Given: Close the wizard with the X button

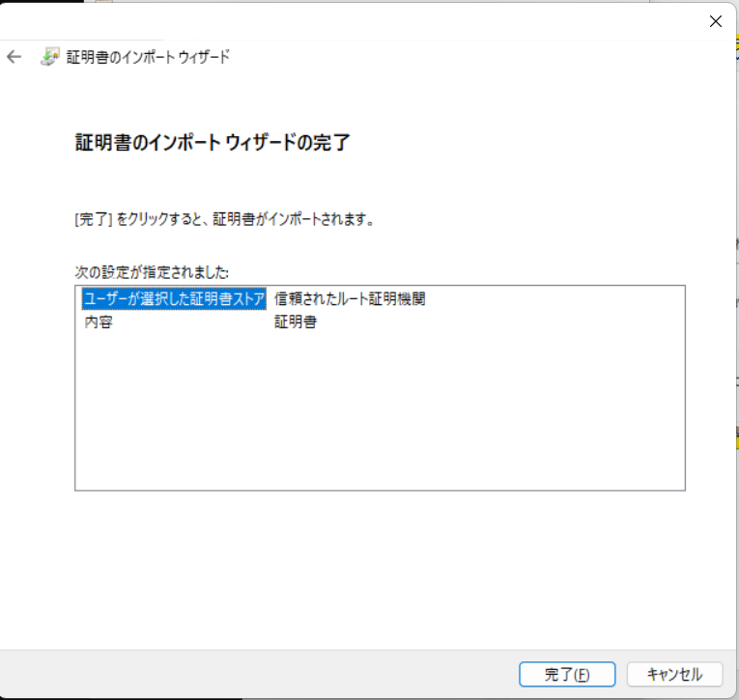Looking at the screenshot, I should (715, 21).
